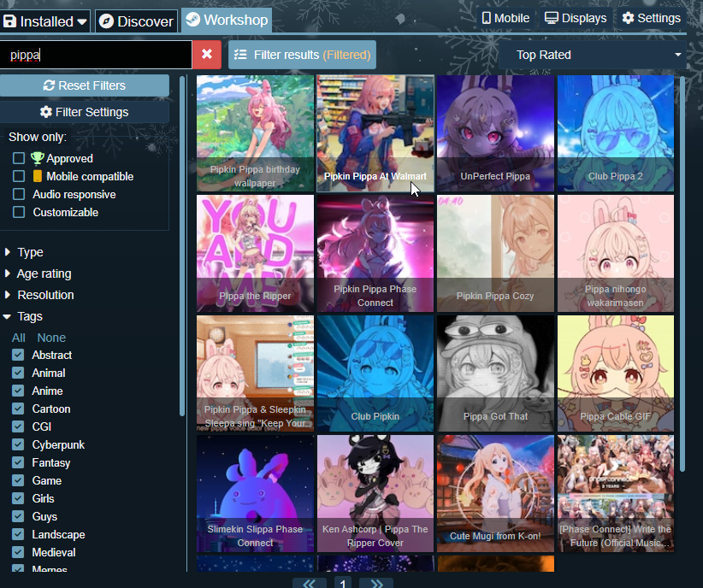Uncheck the Game tag

[18, 480]
